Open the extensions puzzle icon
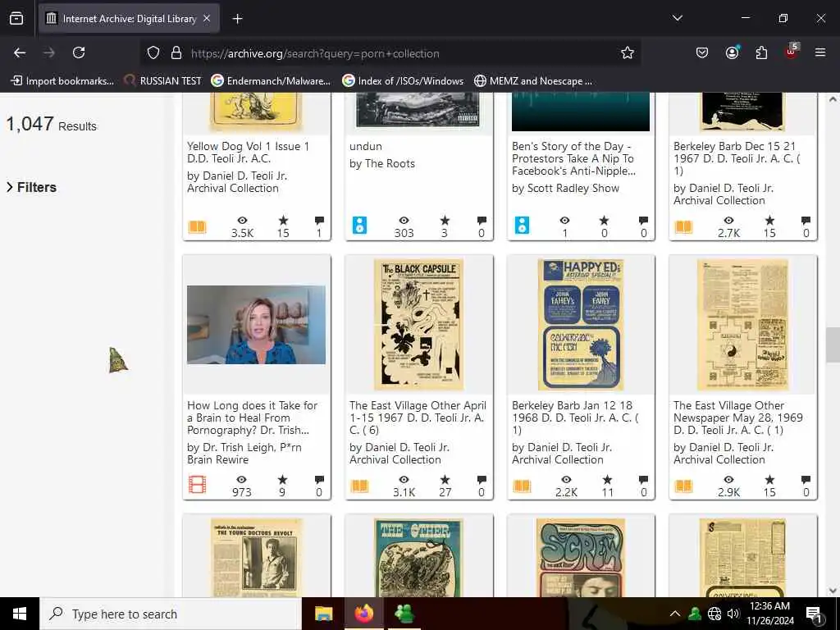 pyautogui.click(x=761, y=52)
